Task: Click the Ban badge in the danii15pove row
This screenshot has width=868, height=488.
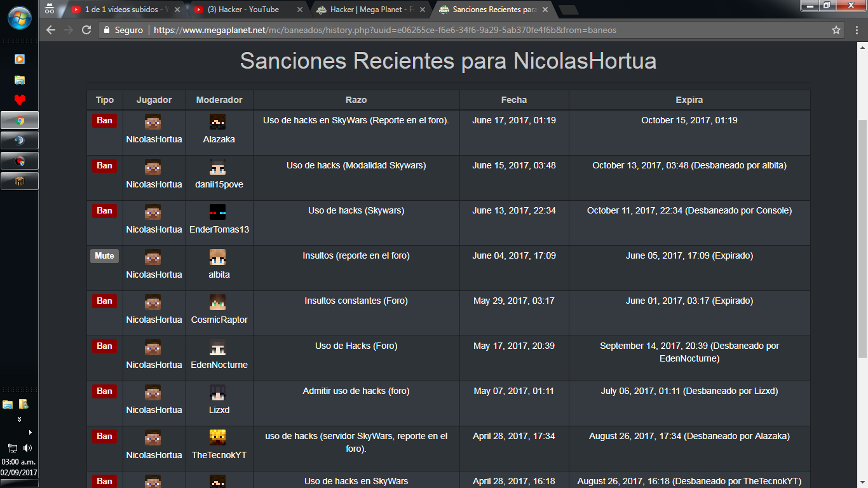Action: point(105,166)
